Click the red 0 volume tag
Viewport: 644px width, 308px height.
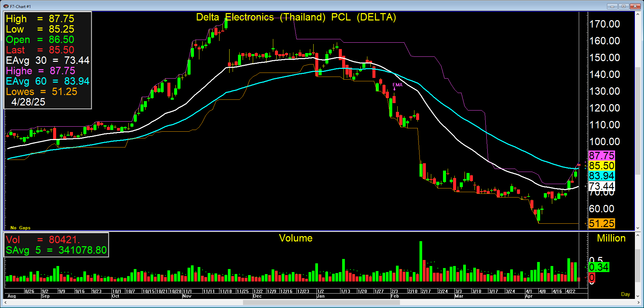pos(592,277)
